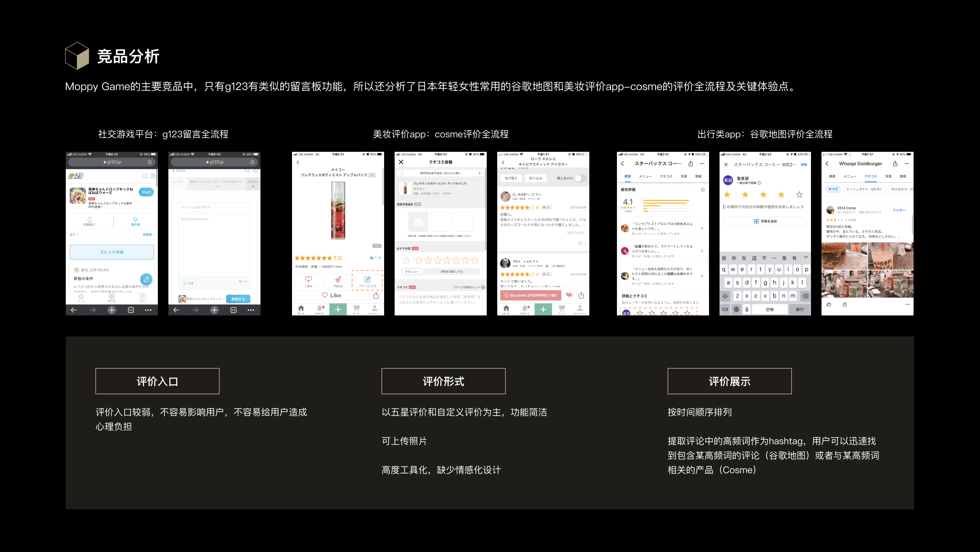The image size is (980, 552).
Task: Open the 写真 tab on Whoopi Goldburger page
Action: pyautogui.click(x=888, y=176)
